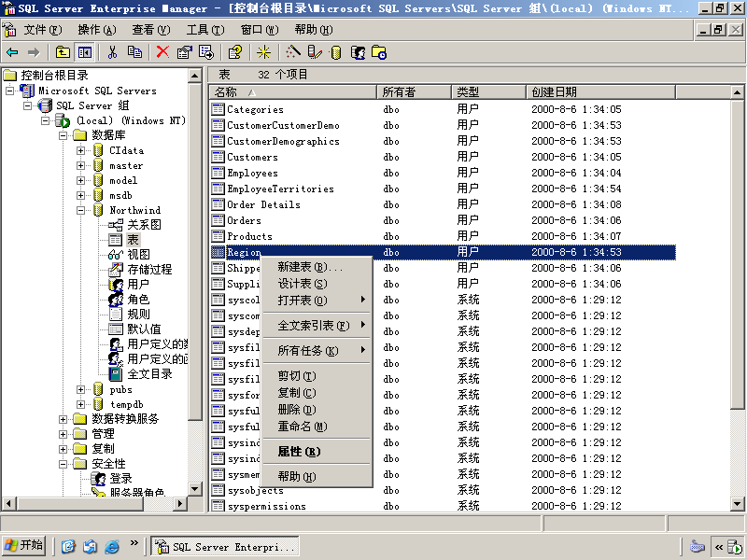Image resolution: width=747 pixels, height=560 pixels.
Task: Expand the CIdata database node
Action: [80, 150]
